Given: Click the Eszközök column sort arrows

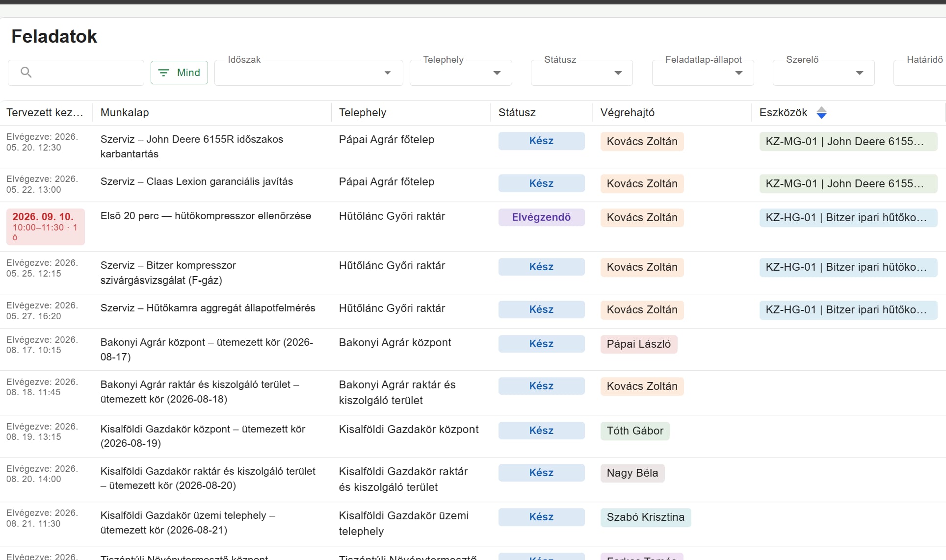Looking at the screenshot, I should pos(821,113).
